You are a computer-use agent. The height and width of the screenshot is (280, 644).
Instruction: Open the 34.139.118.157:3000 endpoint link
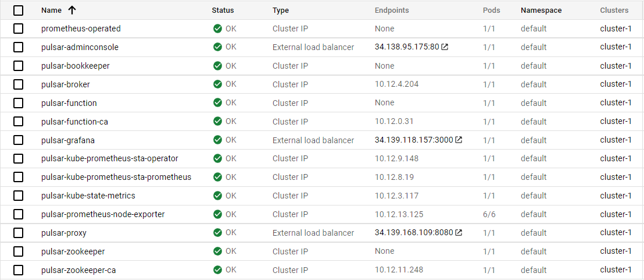click(413, 140)
